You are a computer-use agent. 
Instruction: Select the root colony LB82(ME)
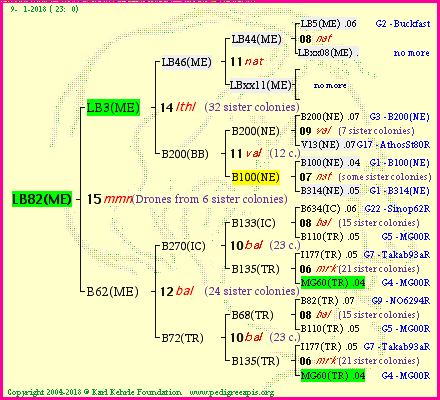(42, 199)
